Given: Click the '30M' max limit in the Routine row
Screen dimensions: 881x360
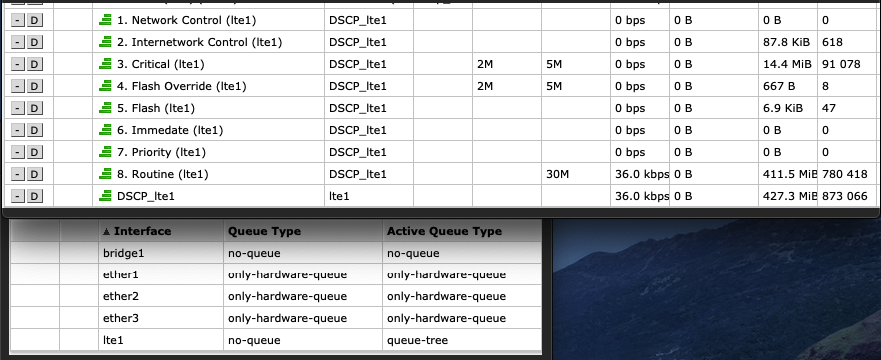Looking at the screenshot, I should click(x=557, y=174).
